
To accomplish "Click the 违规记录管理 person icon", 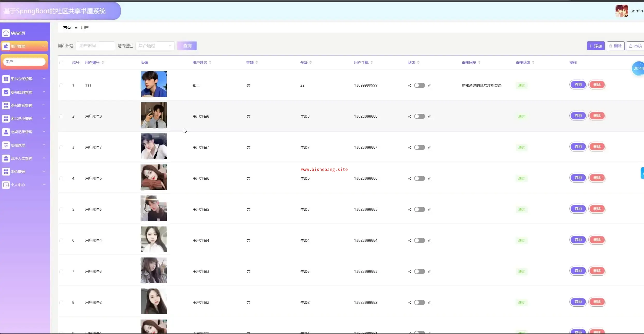I will click(6, 132).
